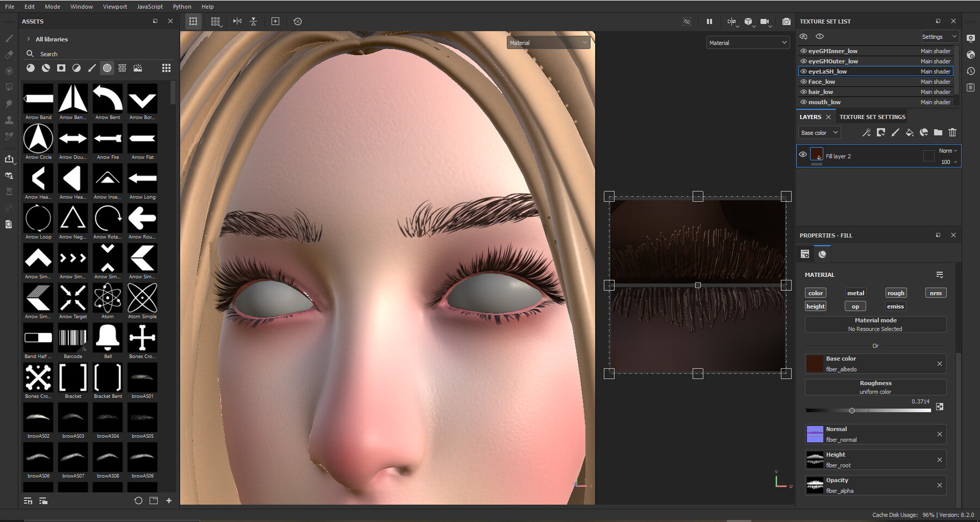The height and width of the screenshot is (522, 980).
Task: Add paint layer brush icon
Action: (895, 132)
